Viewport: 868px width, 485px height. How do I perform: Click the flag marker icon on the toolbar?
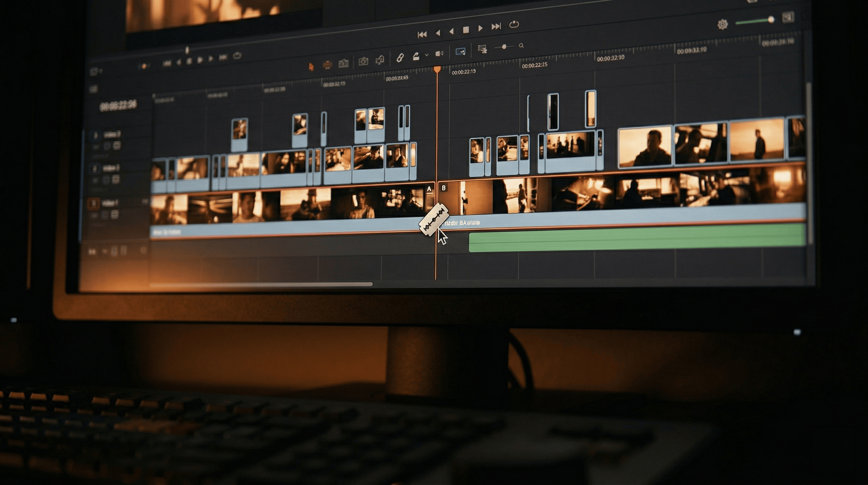point(380,60)
